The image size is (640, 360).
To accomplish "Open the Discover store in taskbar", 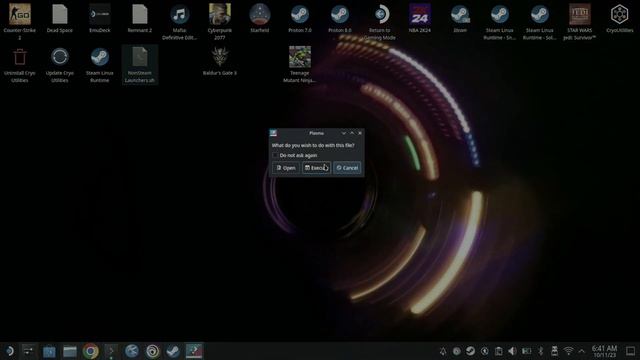I will tap(49, 351).
